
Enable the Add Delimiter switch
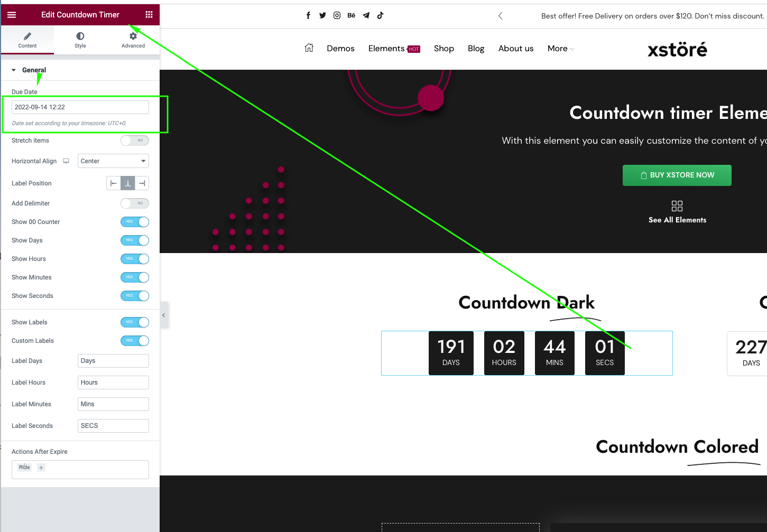[135, 203]
